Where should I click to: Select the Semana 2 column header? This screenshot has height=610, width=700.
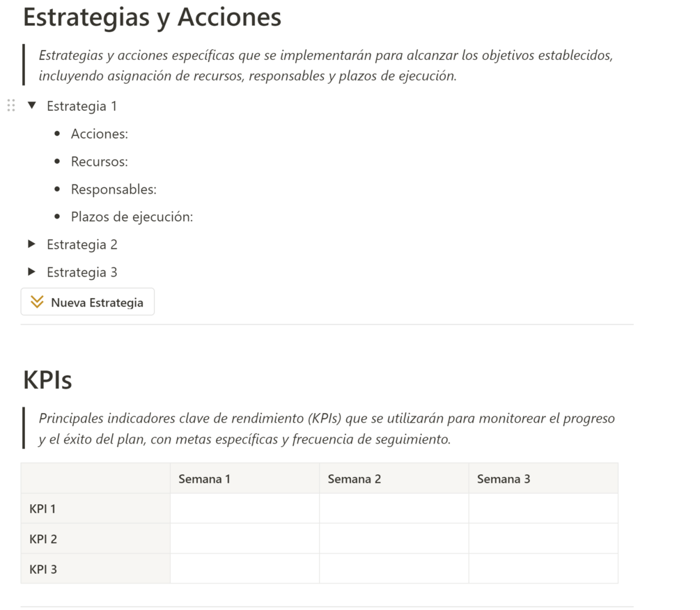354,479
